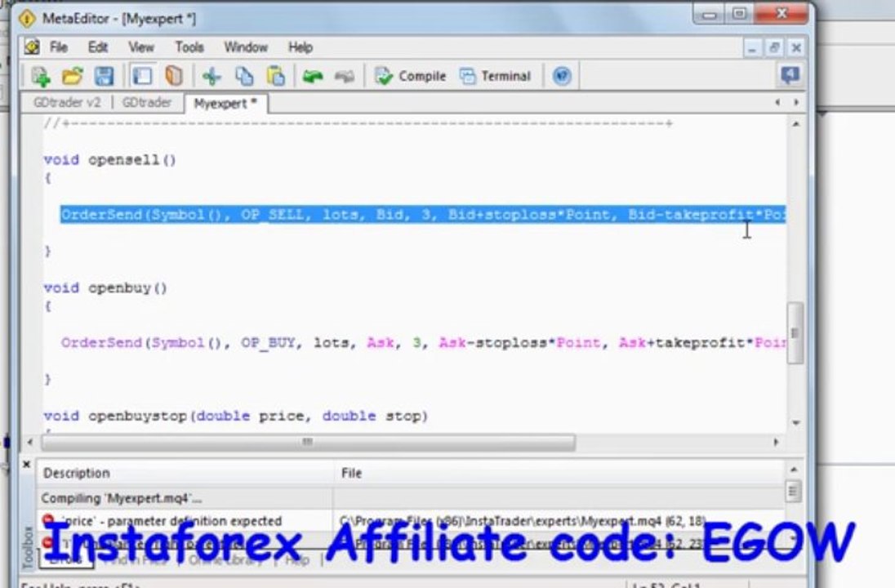The width and height of the screenshot is (895, 588).
Task: Click the Toolbox list's scrollbar thumb
Action: click(794, 491)
